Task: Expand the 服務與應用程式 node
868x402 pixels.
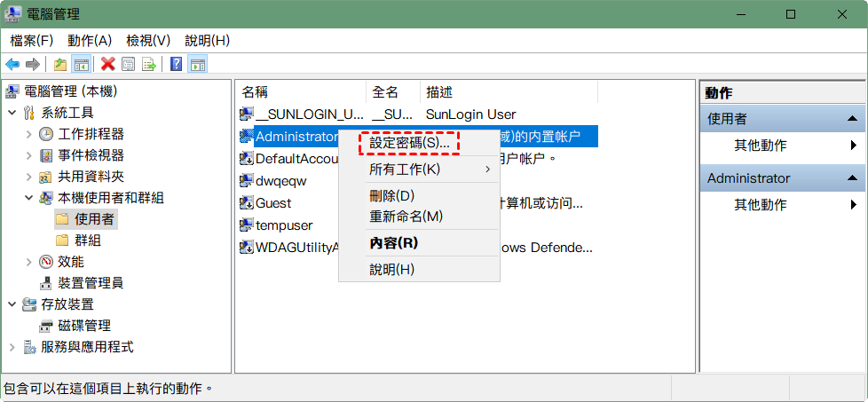Action: (x=12, y=347)
